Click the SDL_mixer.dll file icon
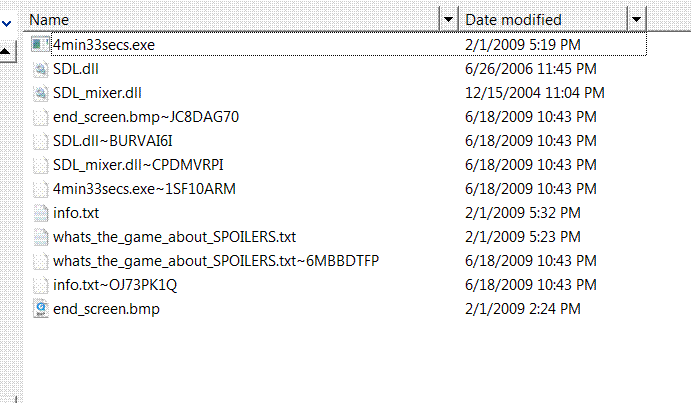Viewport: 691px width, 403px height. [40, 93]
